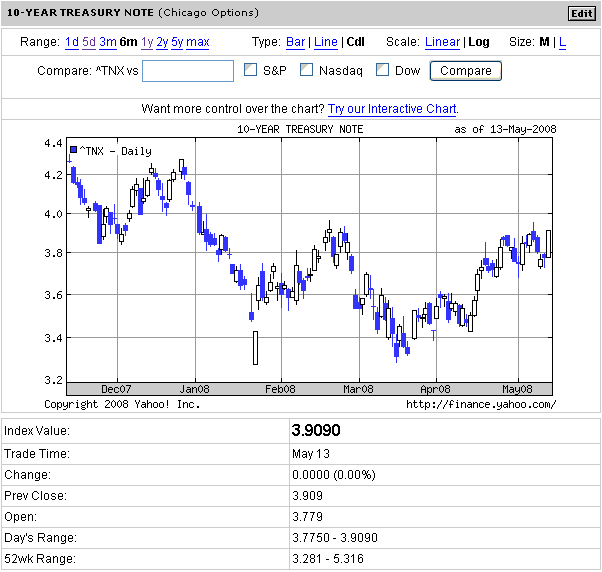Select the 2y range link
The height and width of the screenshot is (572, 602).
[162, 42]
